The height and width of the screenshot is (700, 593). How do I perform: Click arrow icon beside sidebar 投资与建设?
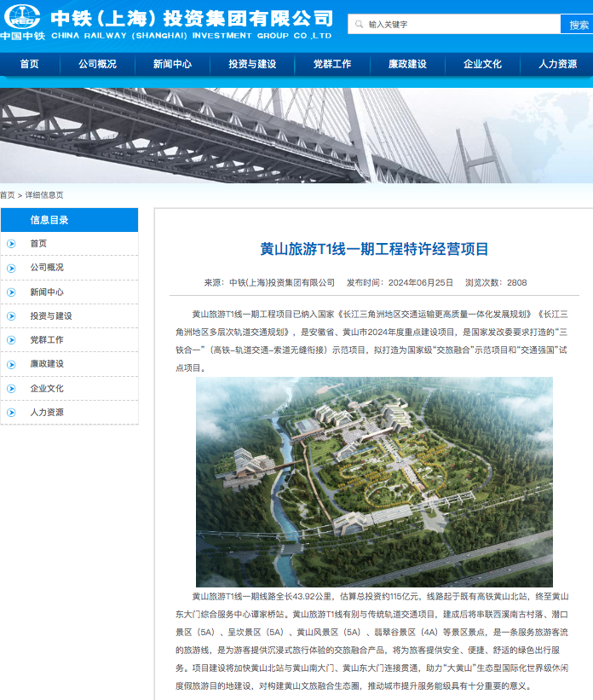coord(11,315)
